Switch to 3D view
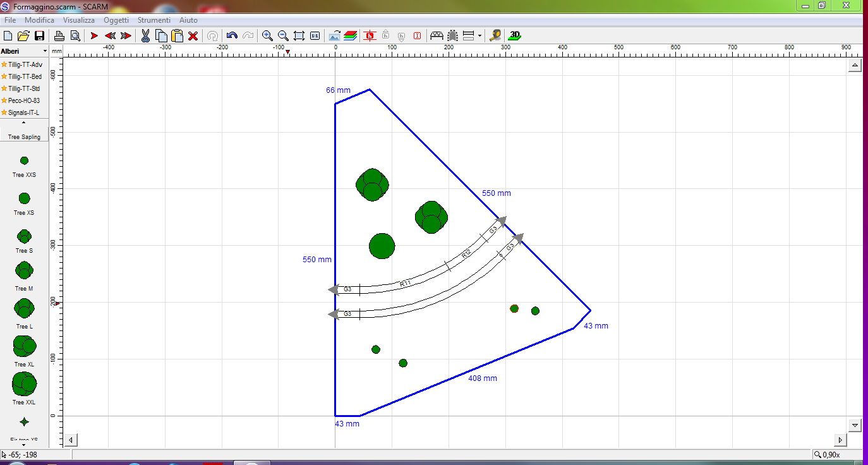Viewport: 868px width, 465px height. pos(515,35)
